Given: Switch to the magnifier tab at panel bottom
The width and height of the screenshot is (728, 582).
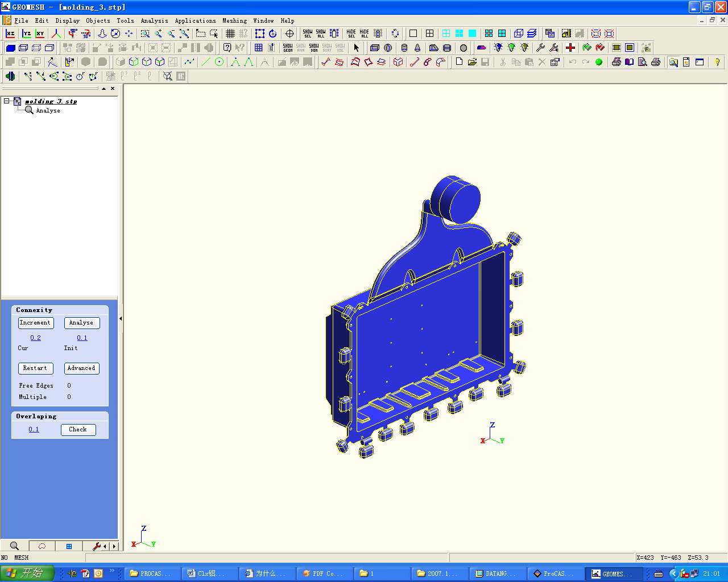Looking at the screenshot, I should click(14, 546).
